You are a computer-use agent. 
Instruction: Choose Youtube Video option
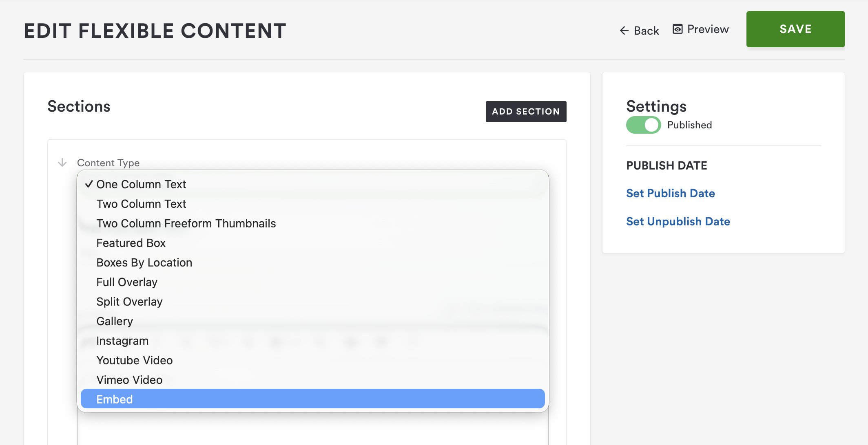135,360
